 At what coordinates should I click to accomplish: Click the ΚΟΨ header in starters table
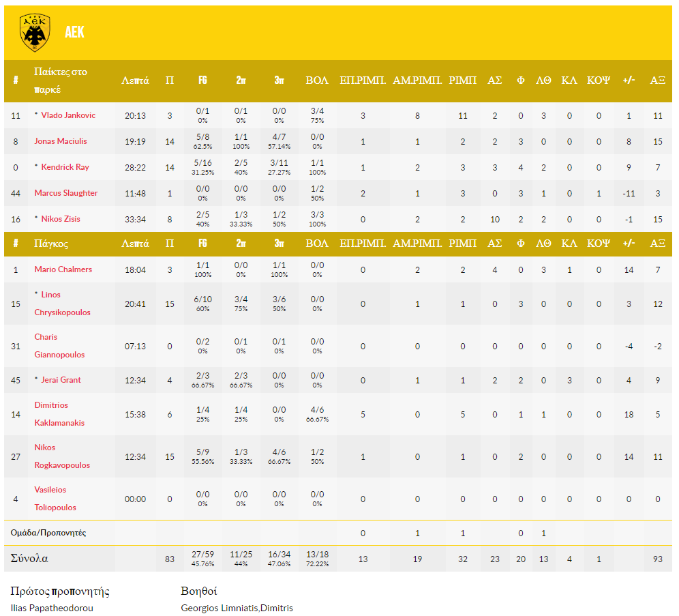(599, 80)
